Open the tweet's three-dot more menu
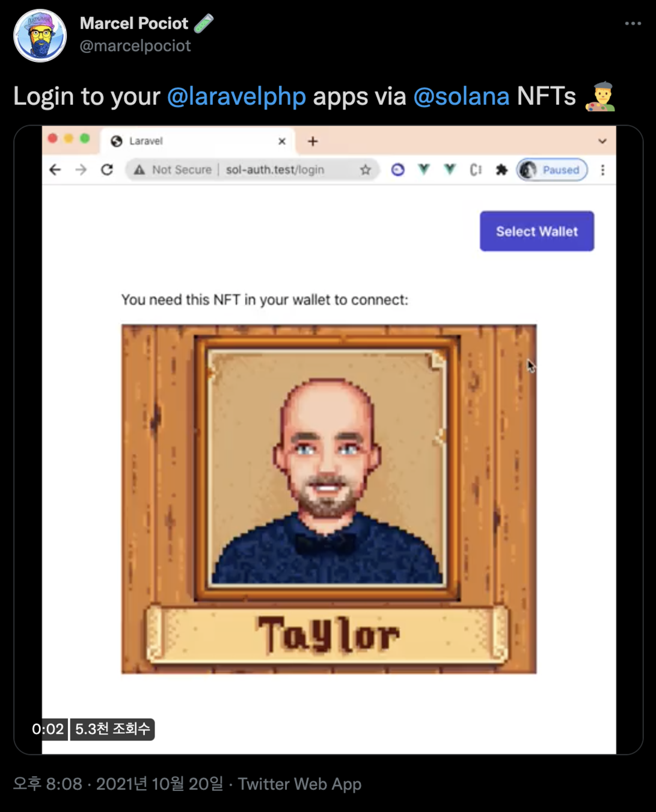This screenshot has height=812, width=656. click(x=633, y=23)
